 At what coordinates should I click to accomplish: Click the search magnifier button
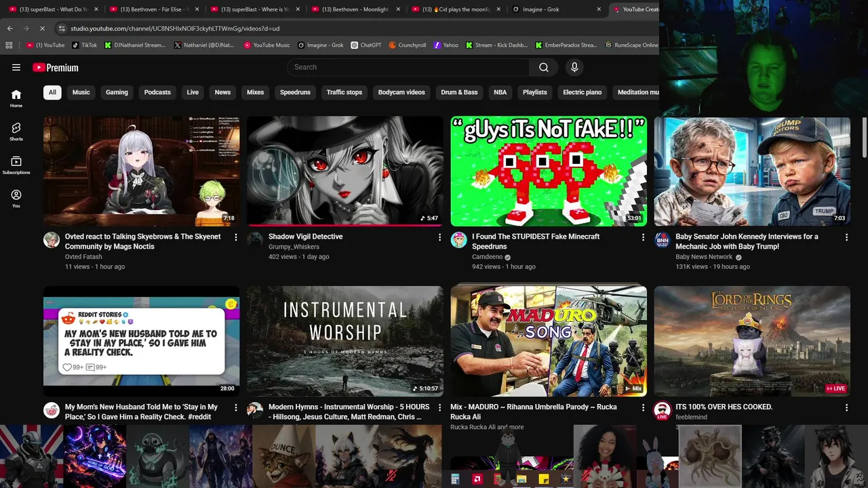544,67
